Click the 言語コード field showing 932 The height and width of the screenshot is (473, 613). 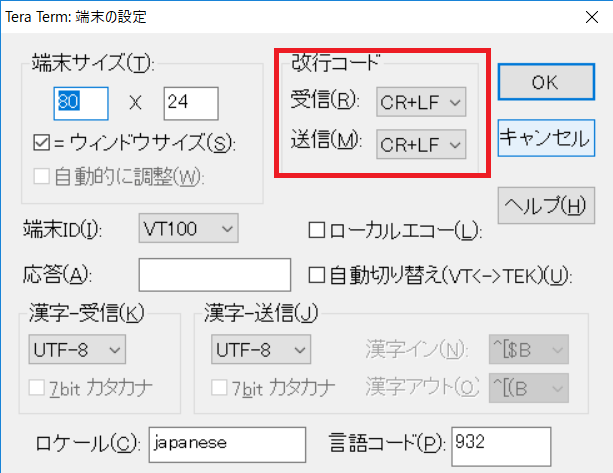point(500,440)
